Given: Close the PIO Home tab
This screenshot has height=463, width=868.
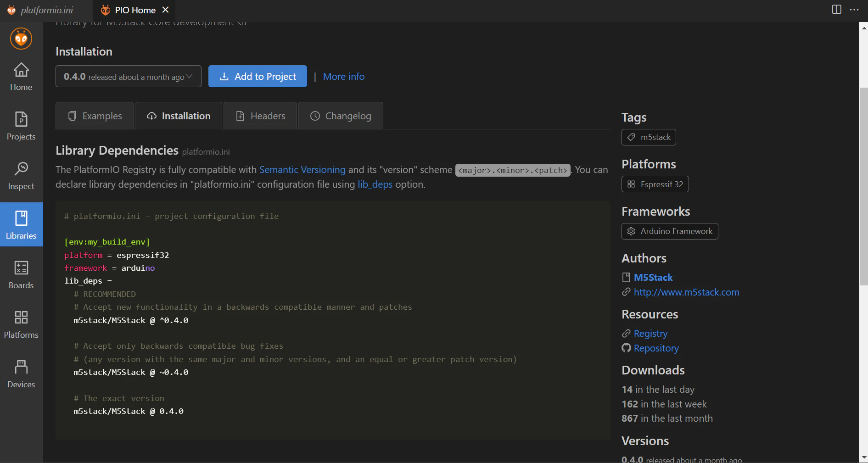Looking at the screenshot, I should tap(166, 10).
